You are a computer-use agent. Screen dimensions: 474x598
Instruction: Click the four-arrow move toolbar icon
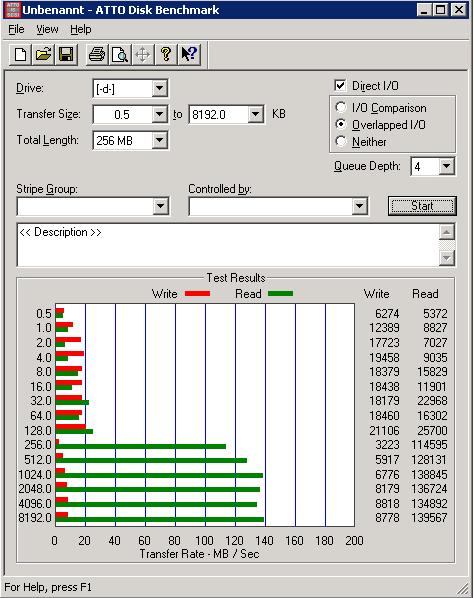click(x=143, y=54)
